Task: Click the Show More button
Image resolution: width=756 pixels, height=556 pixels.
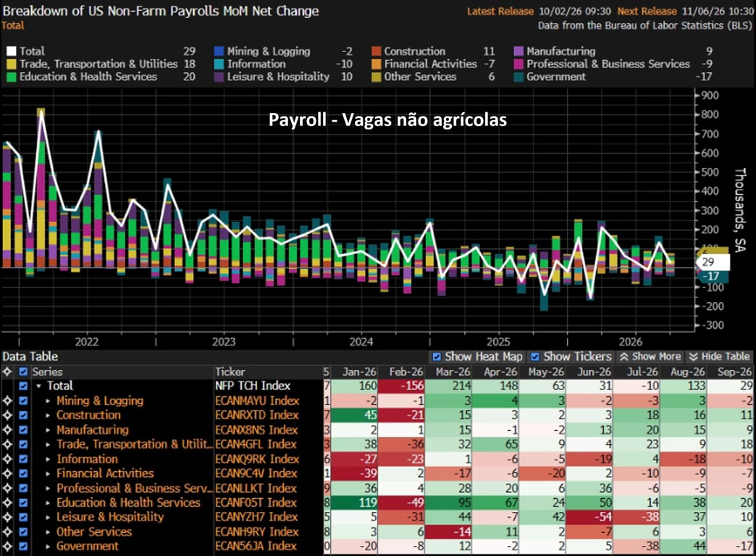Action: [x=650, y=357]
